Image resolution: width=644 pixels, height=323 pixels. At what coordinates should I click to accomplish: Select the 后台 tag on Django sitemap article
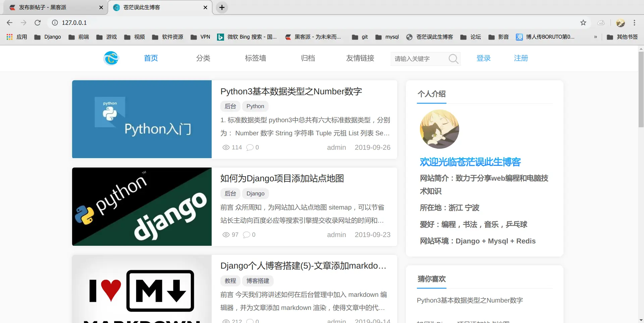(x=230, y=193)
